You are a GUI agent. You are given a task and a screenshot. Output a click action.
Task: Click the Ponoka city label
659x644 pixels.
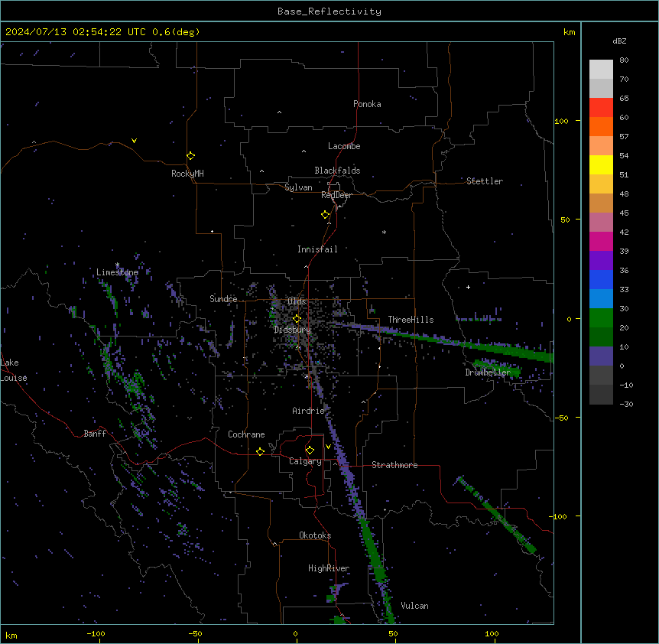click(367, 104)
